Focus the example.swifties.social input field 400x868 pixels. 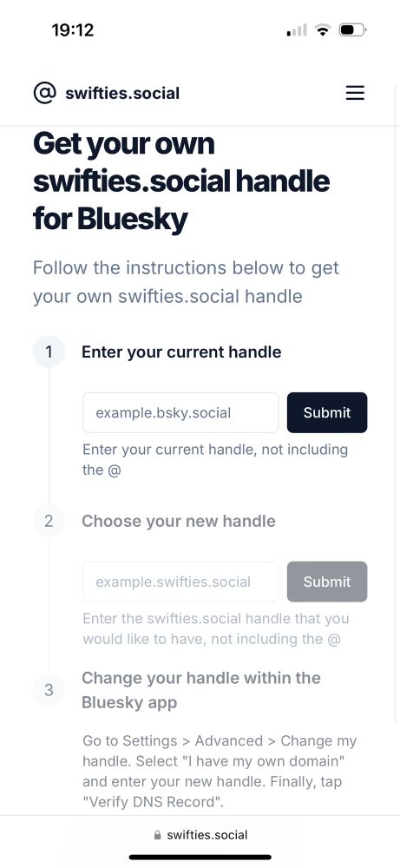tap(180, 582)
